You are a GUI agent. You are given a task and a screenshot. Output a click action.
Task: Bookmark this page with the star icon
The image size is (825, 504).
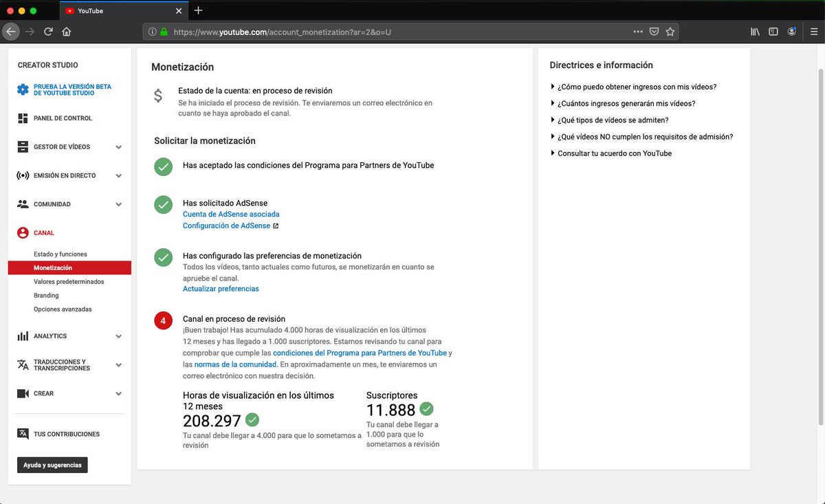point(670,32)
